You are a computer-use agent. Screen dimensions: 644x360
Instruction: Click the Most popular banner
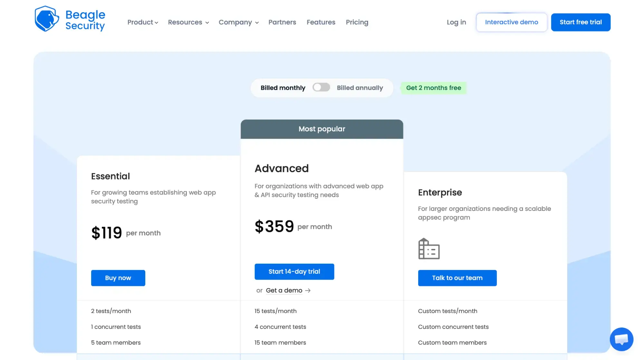322,129
